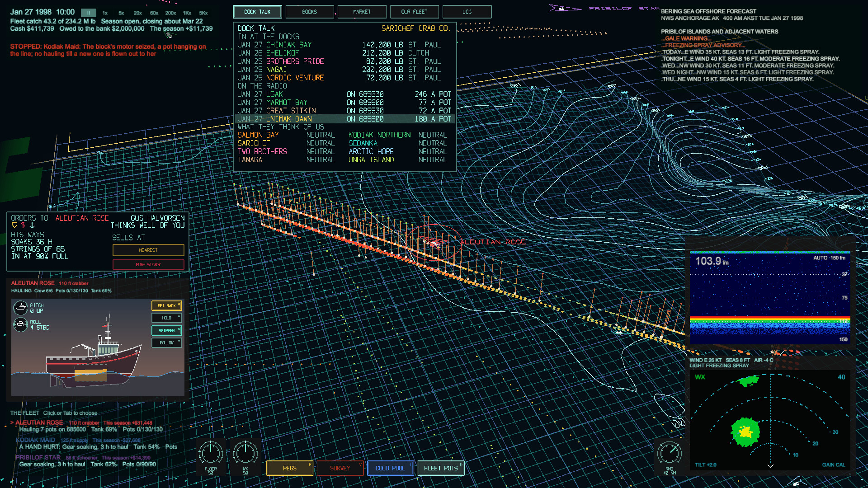The image size is (868, 488).
Task: Click the large green weather cell on radar
Action: (x=745, y=432)
